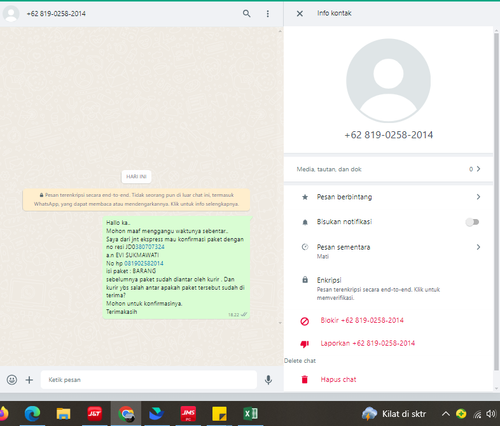Screen dimensions: 500x426
Task: Expand Pesan berbintang chevron
Action: pos(478,197)
